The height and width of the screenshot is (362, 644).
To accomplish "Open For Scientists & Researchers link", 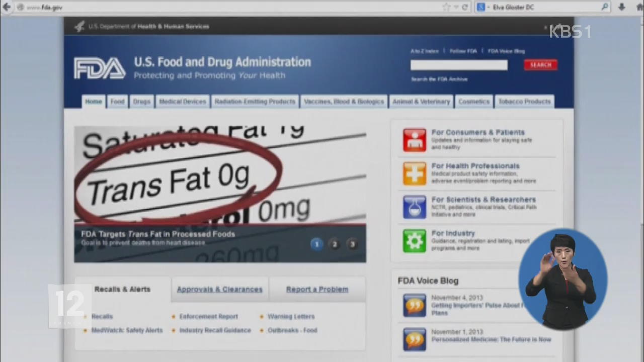I will click(484, 200).
